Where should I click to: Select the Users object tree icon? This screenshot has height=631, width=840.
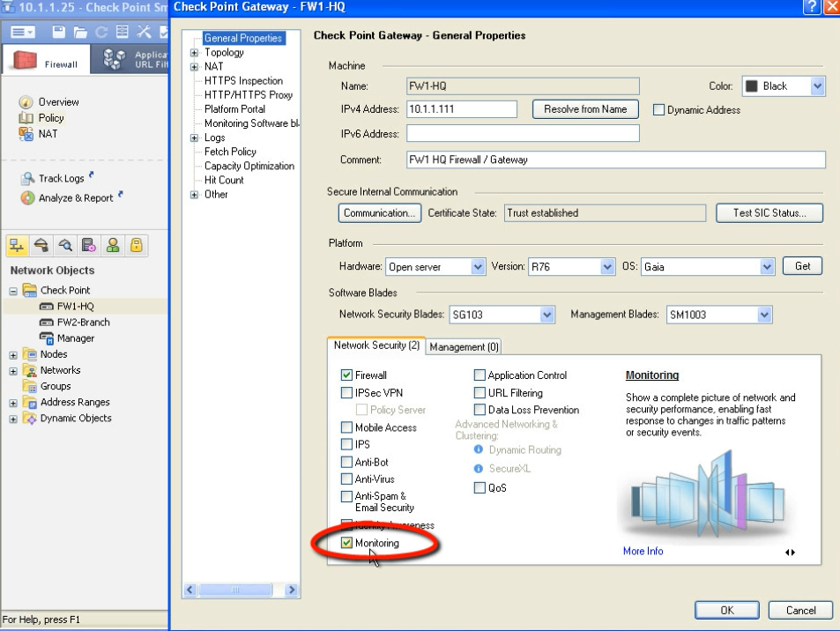tap(113, 245)
